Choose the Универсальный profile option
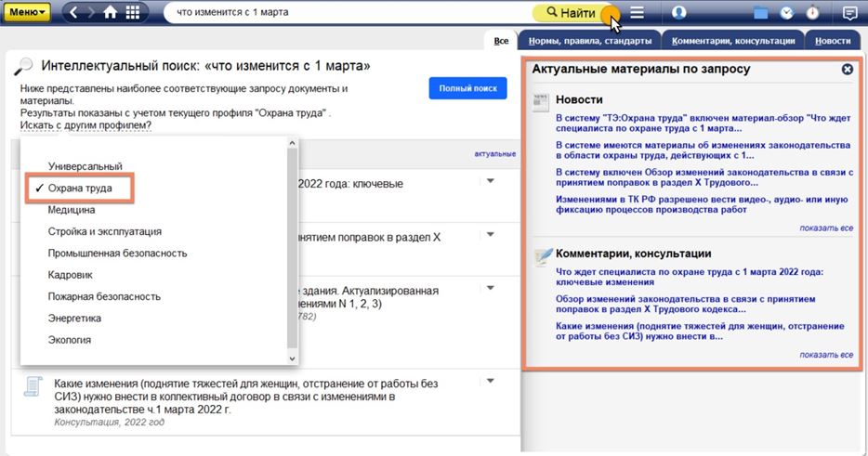This screenshot has width=868, height=456. pyautogui.click(x=85, y=166)
